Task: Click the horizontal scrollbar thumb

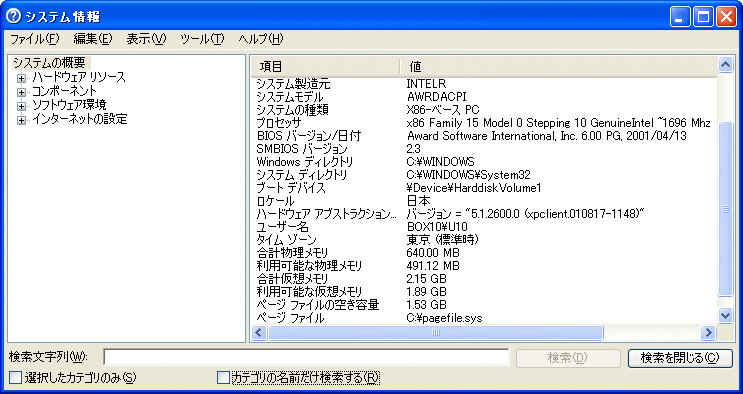Action: (x=435, y=333)
